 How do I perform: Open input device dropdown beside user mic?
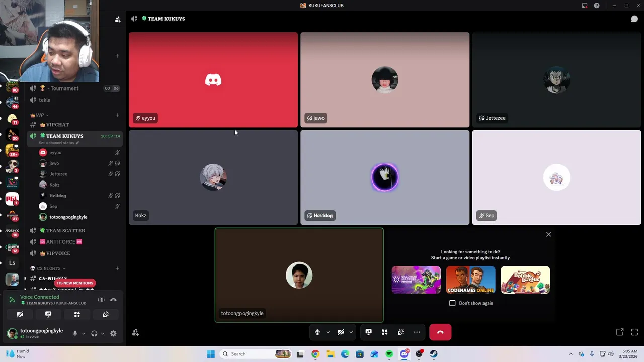84,333
